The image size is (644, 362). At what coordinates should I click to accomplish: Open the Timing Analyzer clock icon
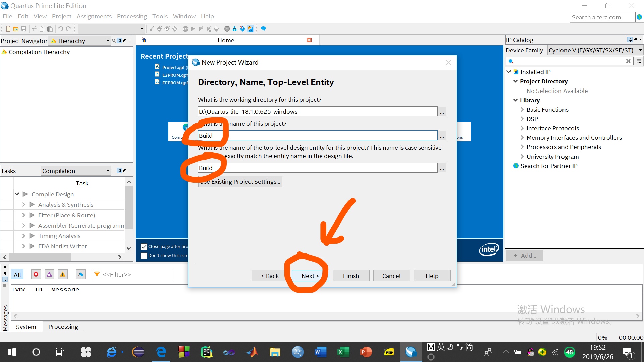coord(227,29)
